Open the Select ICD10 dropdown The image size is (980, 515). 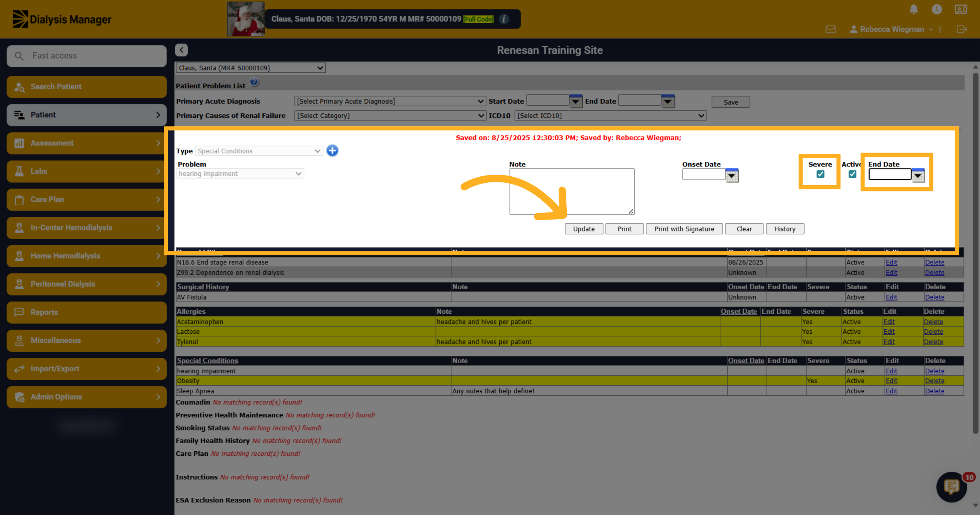pos(610,115)
